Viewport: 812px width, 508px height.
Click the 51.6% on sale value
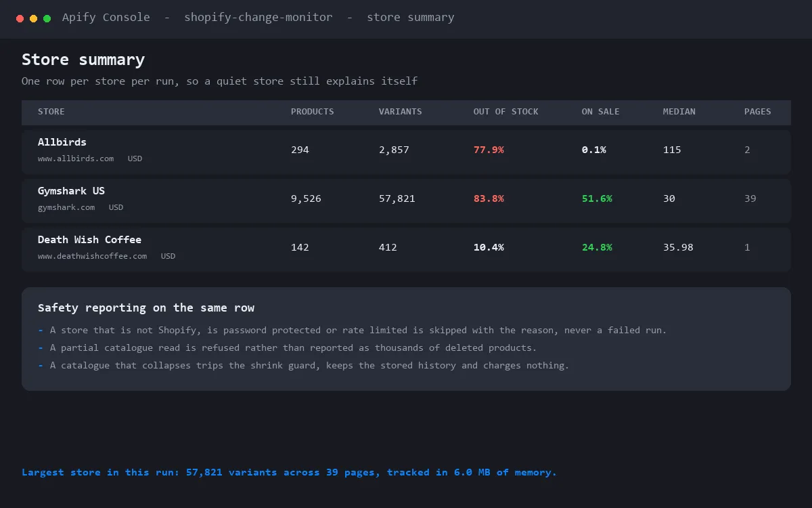pyautogui.click(x=597, y=198)
